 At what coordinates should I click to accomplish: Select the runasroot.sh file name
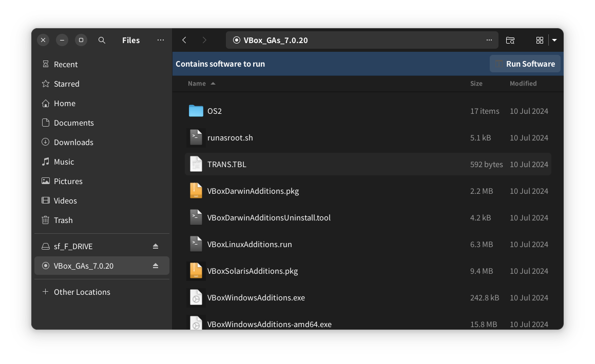pyautogui.click(x=230, y=138)
